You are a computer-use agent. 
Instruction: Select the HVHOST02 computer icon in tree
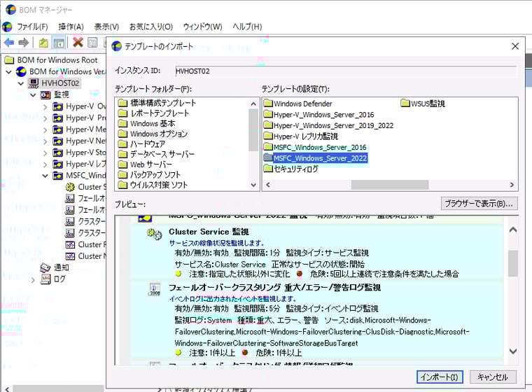click(34, 83)
